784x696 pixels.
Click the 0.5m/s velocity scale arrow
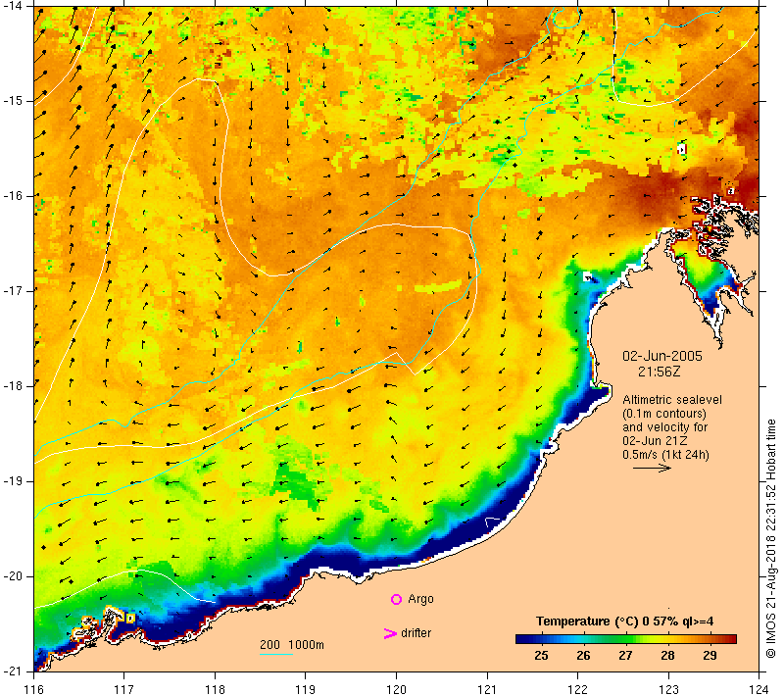pyautogui.click(x=652, y=468)
